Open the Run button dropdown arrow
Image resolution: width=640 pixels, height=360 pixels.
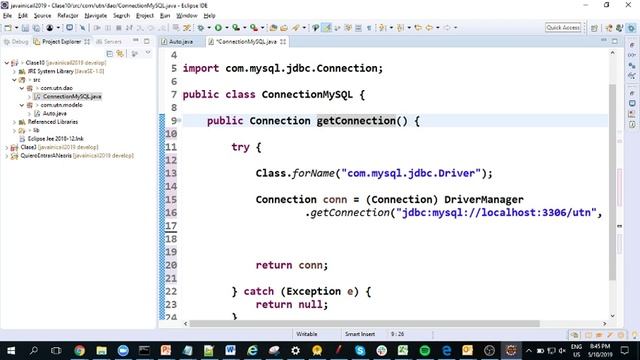pos(227,28)
